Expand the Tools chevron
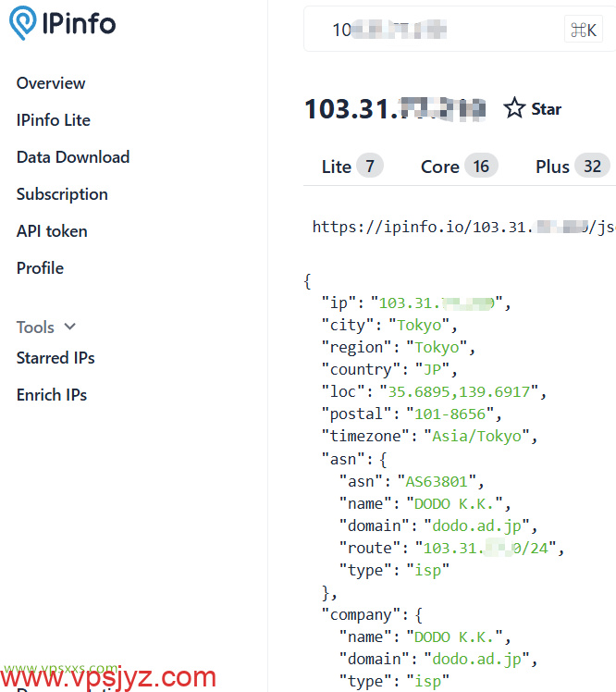The height and width of the screenshot is (692, 616). 69,327
